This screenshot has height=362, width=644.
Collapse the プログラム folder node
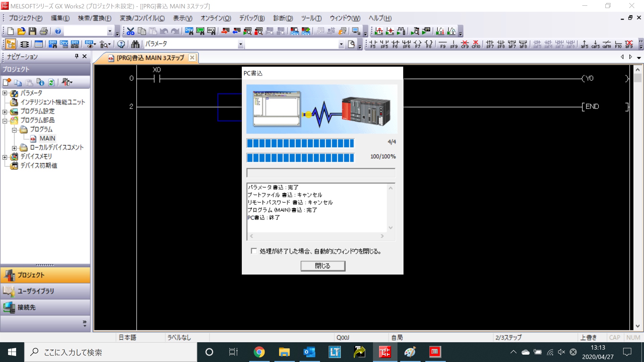14,130
